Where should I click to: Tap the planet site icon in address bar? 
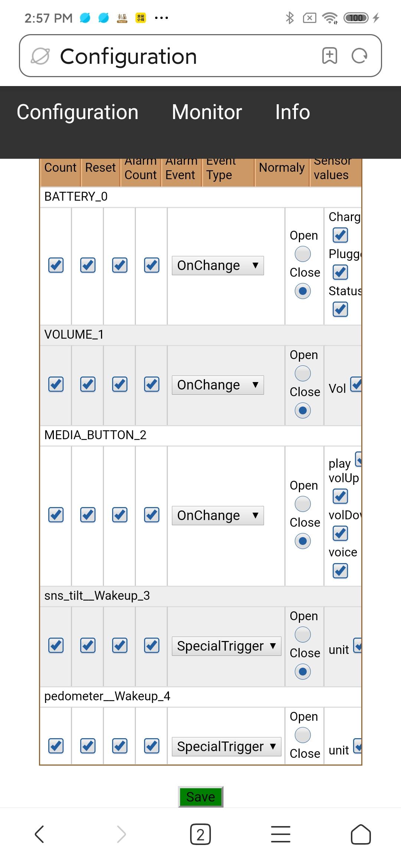pos(40,56)
